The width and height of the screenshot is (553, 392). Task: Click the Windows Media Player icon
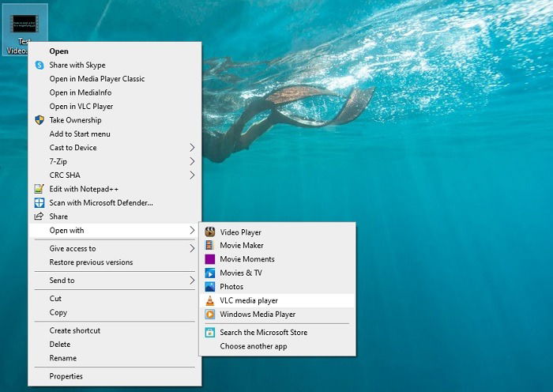(210, 314)
